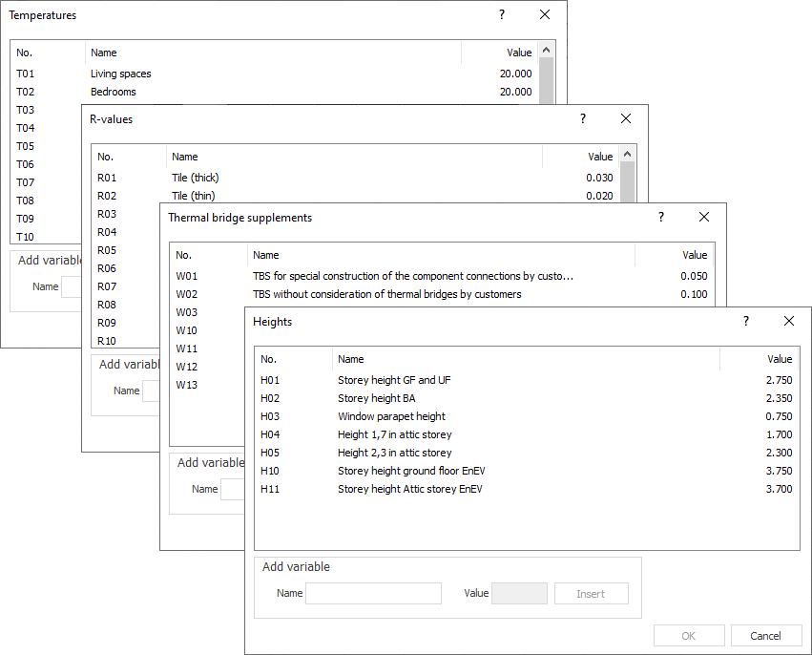
Task: Focus the Name field in Heights dialog
Action: coord(373,593)
